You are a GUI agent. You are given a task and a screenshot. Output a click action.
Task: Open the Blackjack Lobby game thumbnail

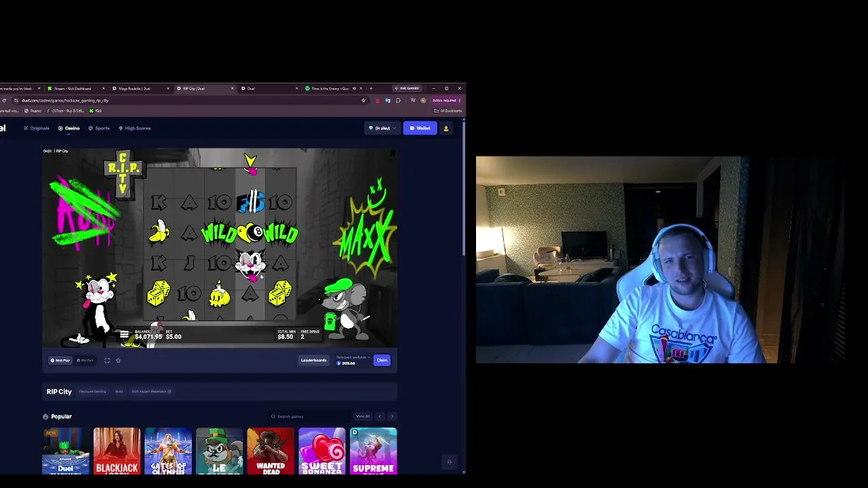(x=117, y=451)
